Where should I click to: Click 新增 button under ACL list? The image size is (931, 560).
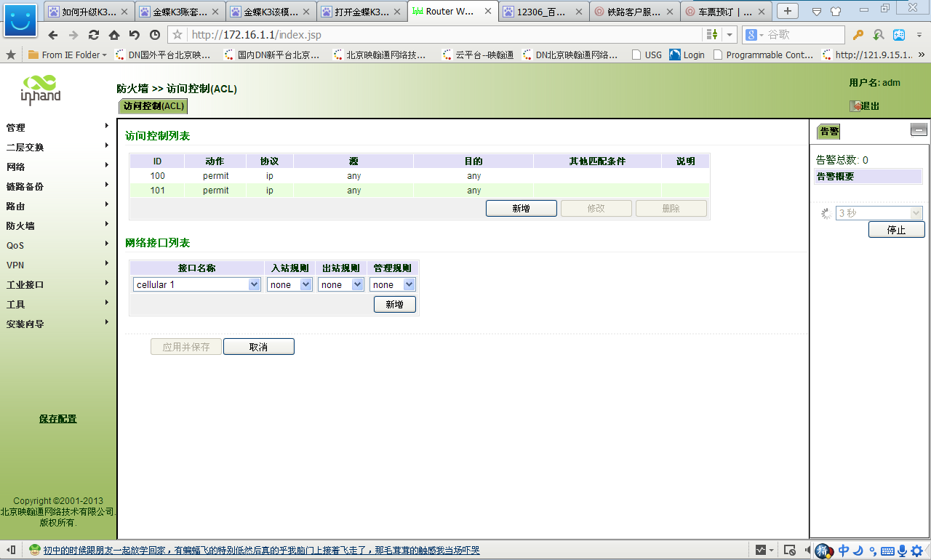tap(521, 209)
